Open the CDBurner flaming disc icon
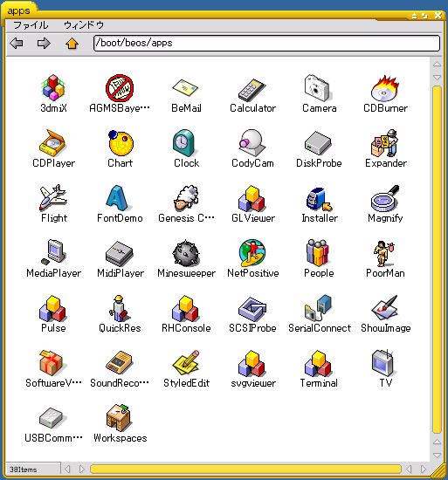This screenshot has height=480, width=448. pos(385,88)
